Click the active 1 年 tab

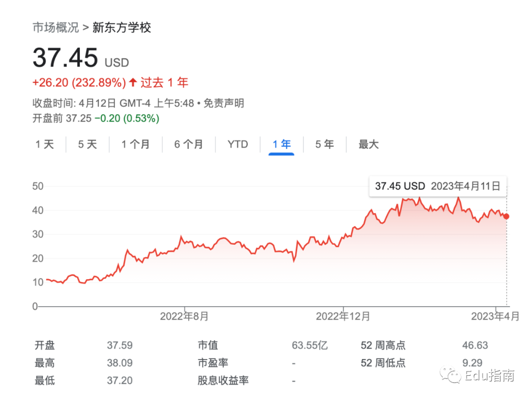(282, 145)
